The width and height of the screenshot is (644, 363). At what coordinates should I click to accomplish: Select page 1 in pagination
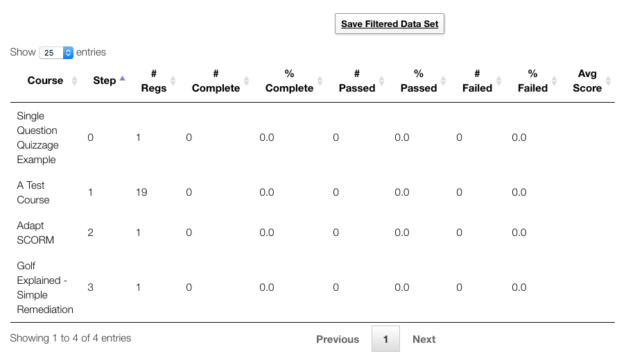point(385,339)
